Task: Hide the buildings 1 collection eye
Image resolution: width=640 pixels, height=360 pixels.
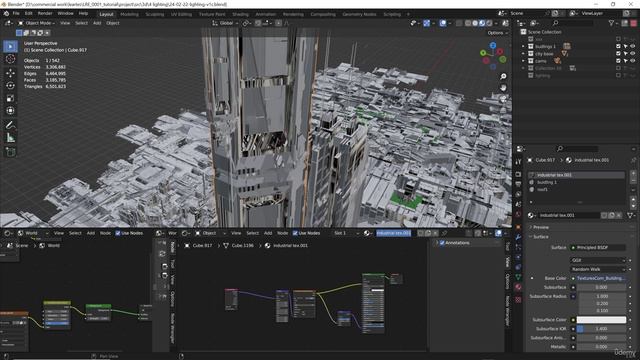Action: (x=633, y=46)
